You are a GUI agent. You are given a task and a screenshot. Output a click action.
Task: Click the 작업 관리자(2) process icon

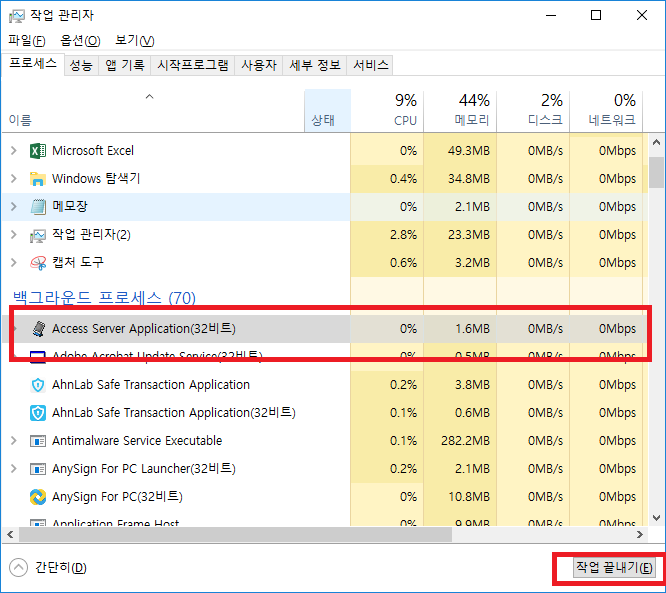pyautogui.click(x=38, y=235)
